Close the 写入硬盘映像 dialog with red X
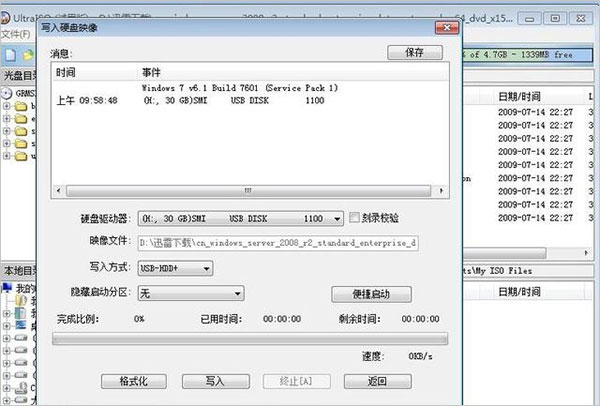The image size is (600, 406). point(447,28)
